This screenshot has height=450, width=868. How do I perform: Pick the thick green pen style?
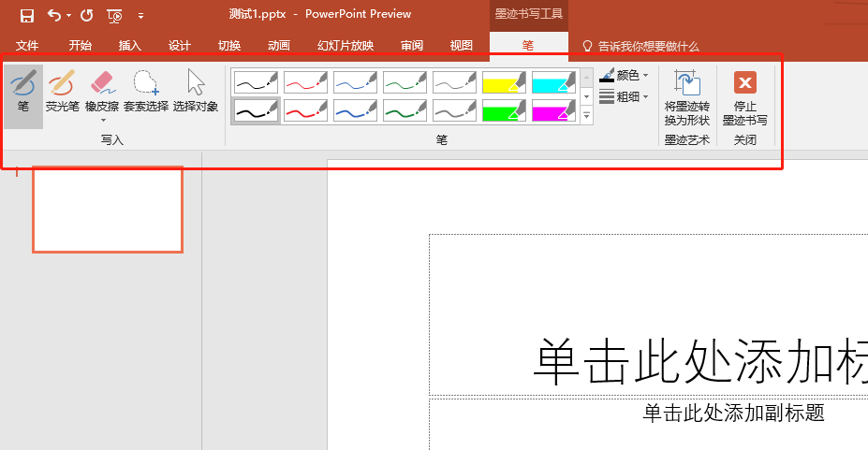[x=405, y=110]
